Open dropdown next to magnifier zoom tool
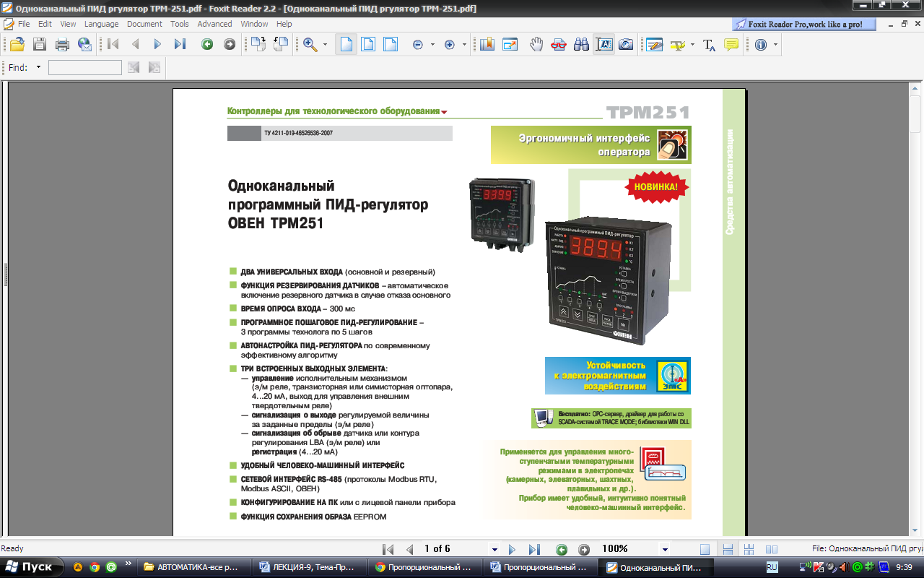Screen dimensions: 924x578 [x=325, y=45]
